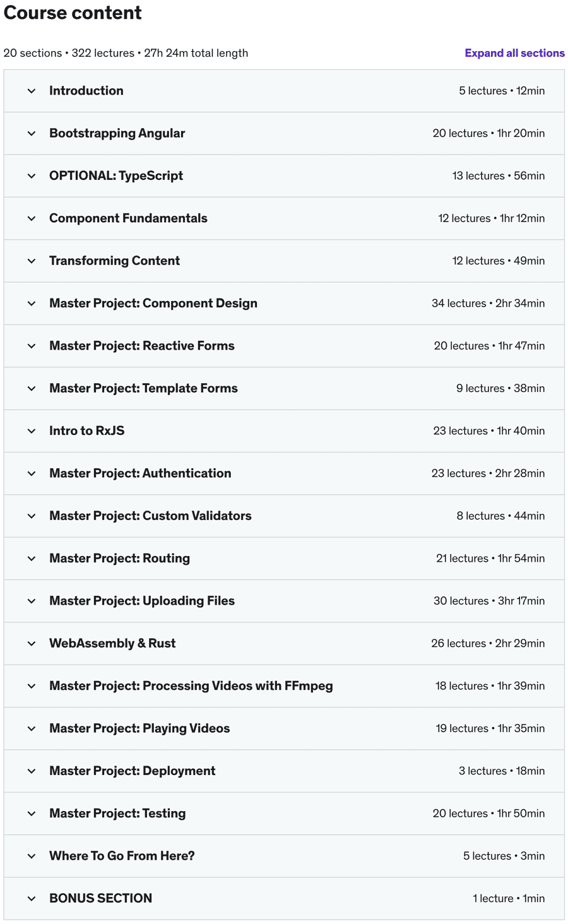Screen dimensions: 568x924
Task: Click Expand all sections link
Action: 514,53
